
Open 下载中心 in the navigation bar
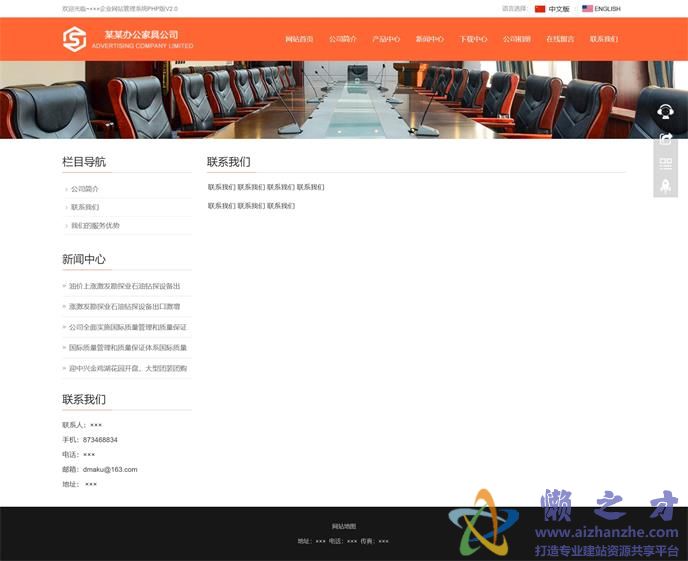click(473, 40)
